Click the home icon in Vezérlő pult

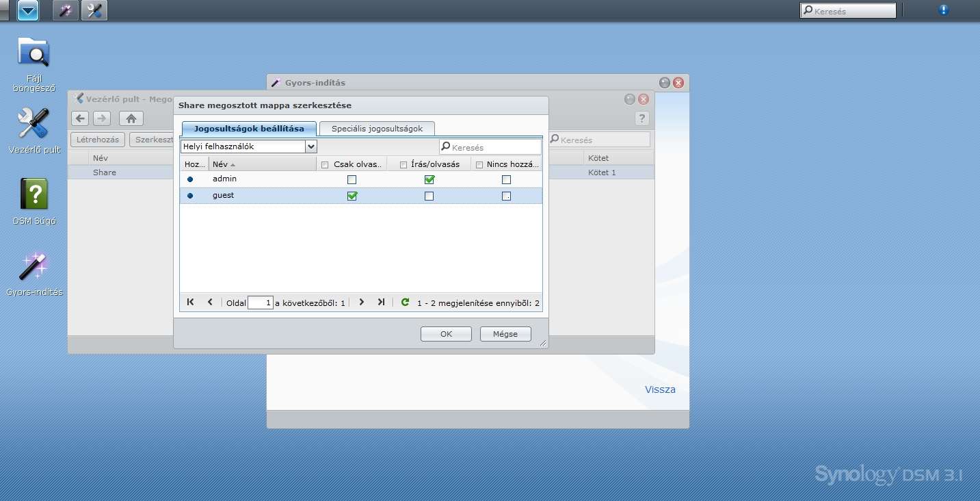[x=131, y=118]
